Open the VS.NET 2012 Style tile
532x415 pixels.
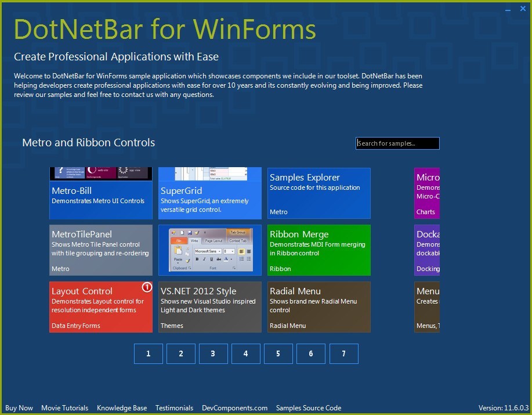point(210,307)
